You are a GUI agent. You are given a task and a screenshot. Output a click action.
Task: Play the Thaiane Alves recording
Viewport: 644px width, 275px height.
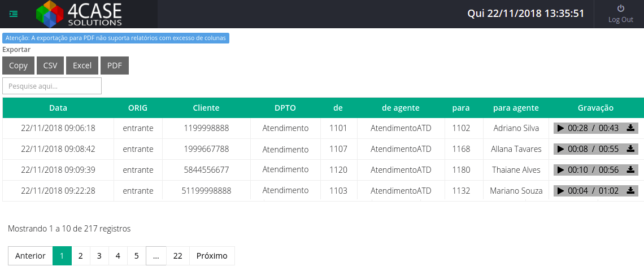[560, 170]
